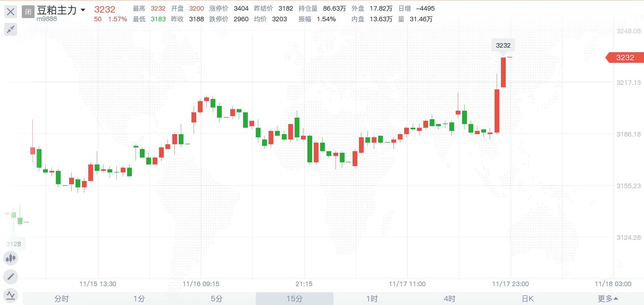Click the 昨结价 3182 value
This screenshot has height=305, width=644.
click(286, 9)
